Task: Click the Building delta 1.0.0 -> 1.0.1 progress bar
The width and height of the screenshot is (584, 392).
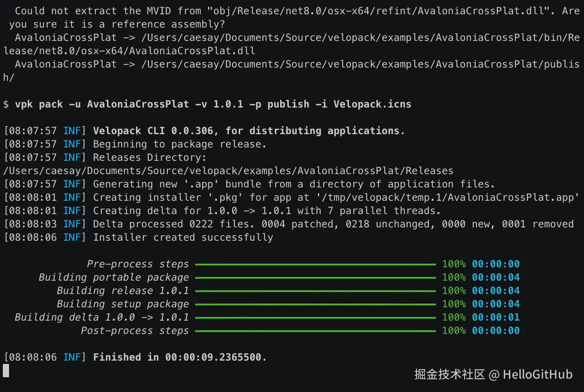Action: 315,317
